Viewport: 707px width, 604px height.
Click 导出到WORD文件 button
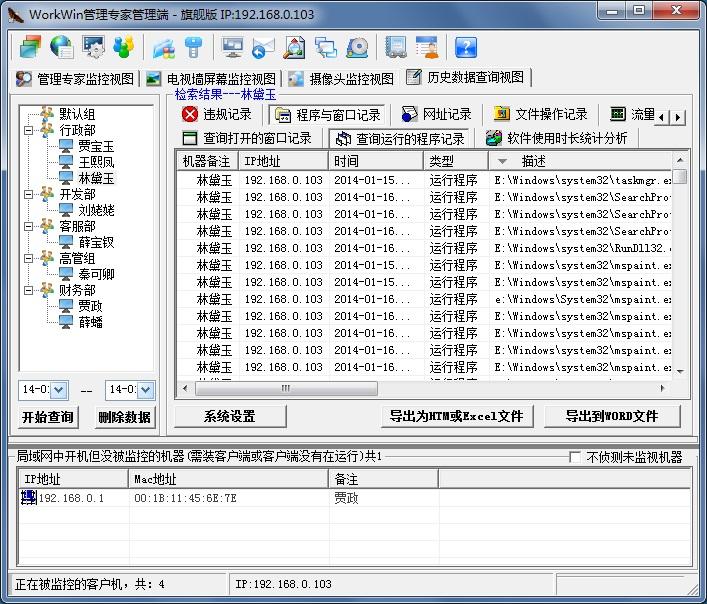[612, 416]
